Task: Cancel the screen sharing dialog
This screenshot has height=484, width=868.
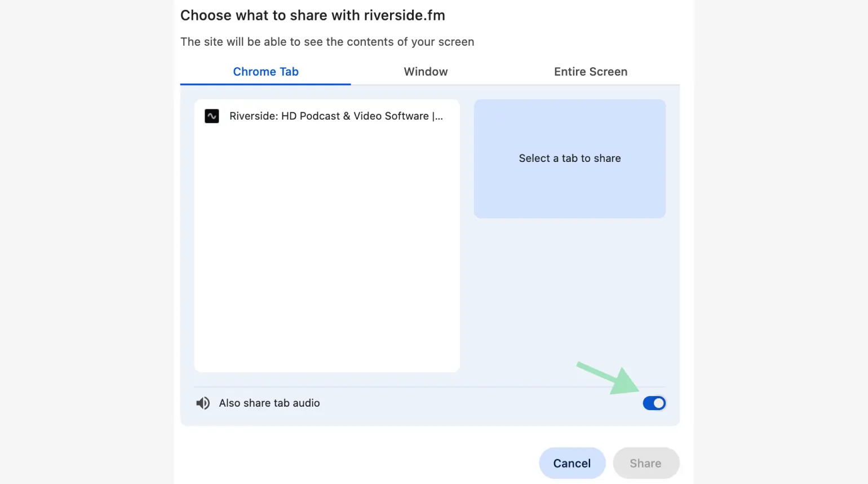Action: (x=572, y=463)
